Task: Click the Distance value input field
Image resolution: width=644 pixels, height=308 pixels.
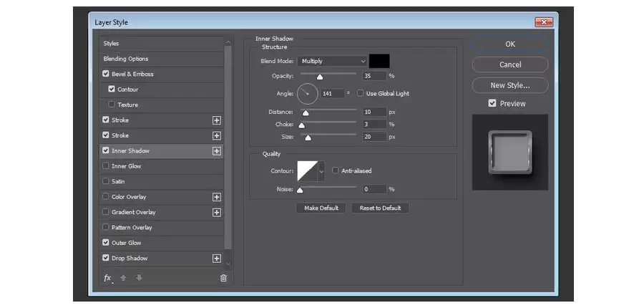Action: coord(374,112)
